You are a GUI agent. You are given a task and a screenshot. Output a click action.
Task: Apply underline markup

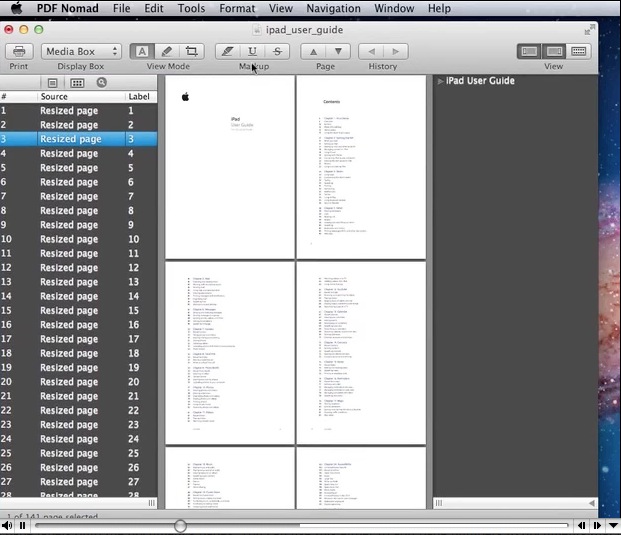[252, 51]
